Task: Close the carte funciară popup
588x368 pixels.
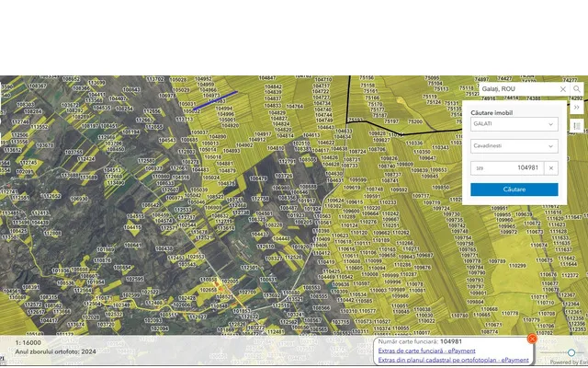Action: [532, 339]
